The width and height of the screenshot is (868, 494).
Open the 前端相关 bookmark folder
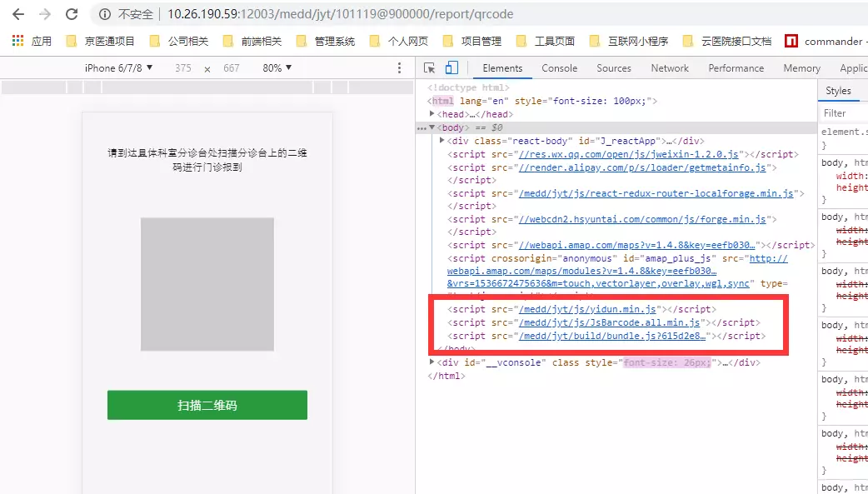(252, 41)
